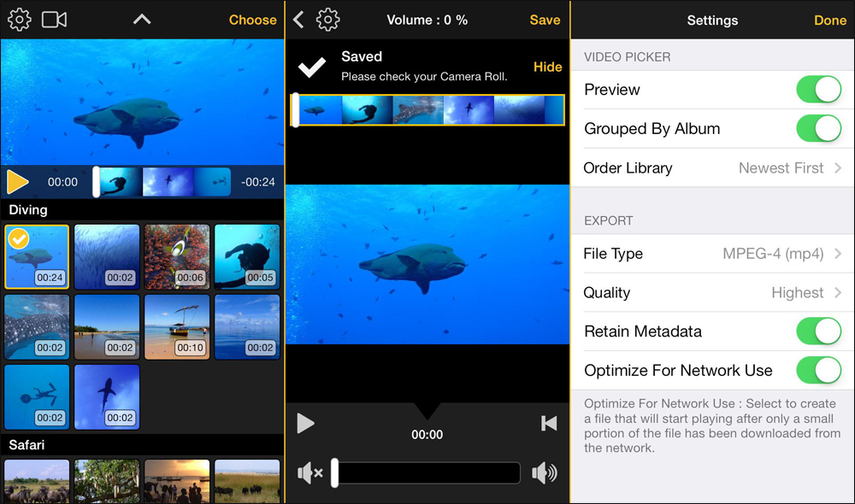
Task: Open the settings gear in the left panel
Action: click(19, 19)
